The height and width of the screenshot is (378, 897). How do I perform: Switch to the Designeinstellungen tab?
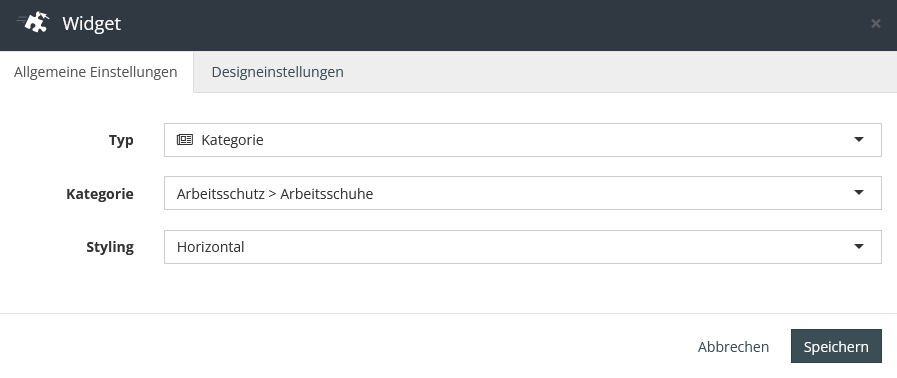coord(277,72)
